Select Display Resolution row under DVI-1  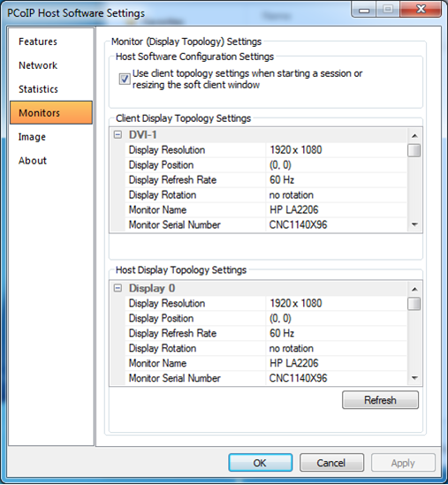click(266, 150)
